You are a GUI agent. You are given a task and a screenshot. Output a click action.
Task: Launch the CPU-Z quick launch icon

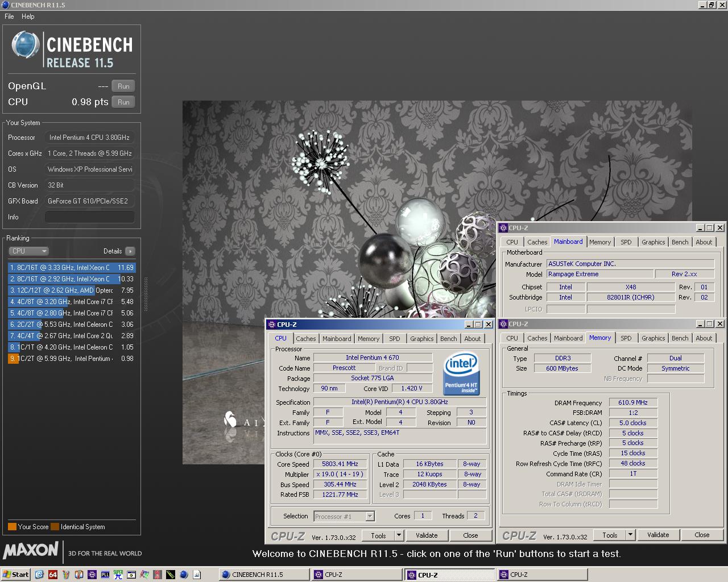click(x=92, y=575)
